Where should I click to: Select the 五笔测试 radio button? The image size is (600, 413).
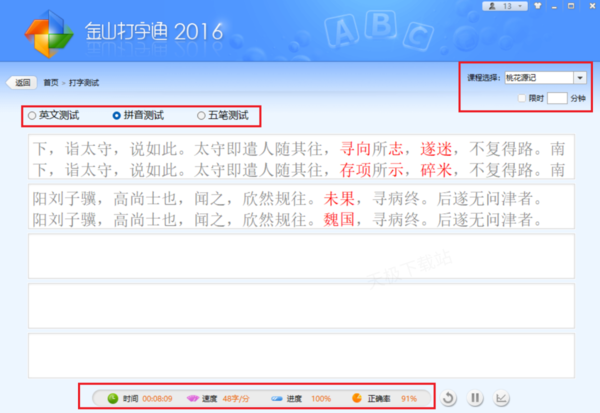pyautogui.click(x=201, y=115)
